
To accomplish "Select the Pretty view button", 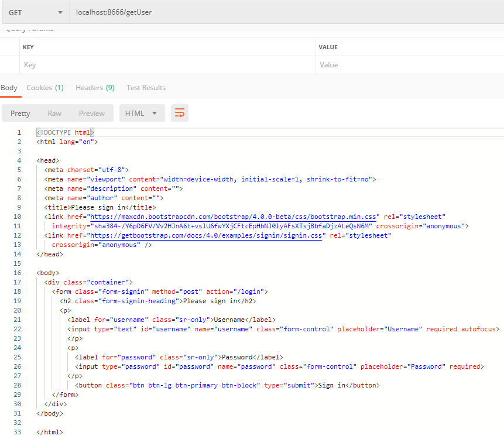I will click(x=20, y=114).
